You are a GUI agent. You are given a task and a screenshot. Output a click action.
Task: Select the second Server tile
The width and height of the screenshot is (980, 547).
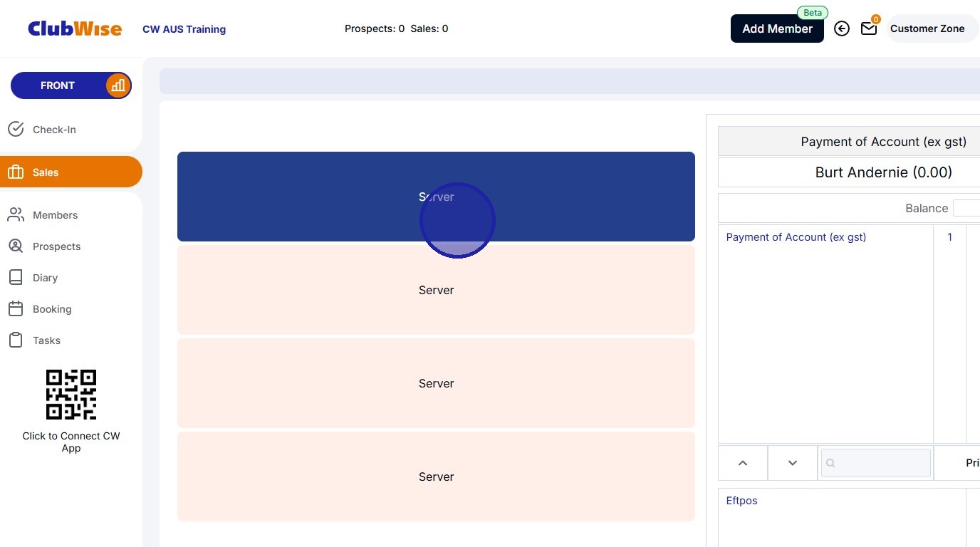tap(436, 290)
